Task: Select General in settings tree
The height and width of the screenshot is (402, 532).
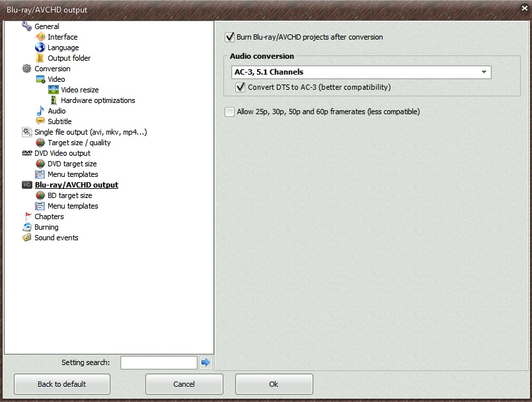Action: coord(47,26)
